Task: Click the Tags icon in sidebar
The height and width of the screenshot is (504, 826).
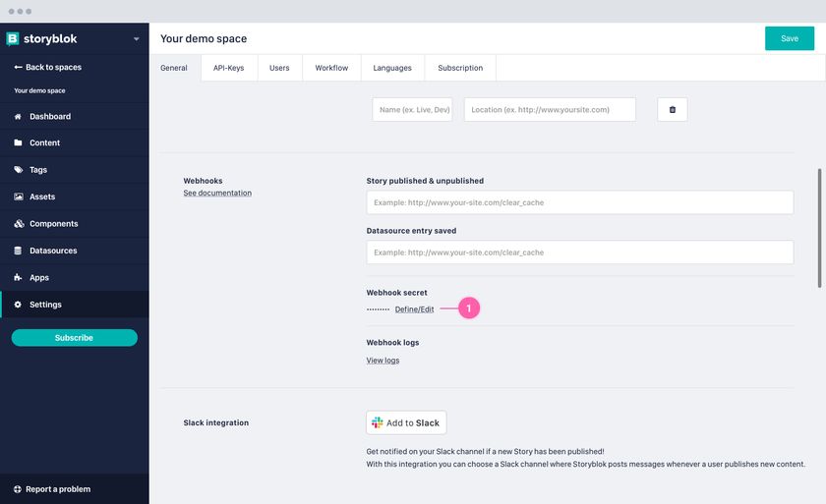Action: coord(19,169)
